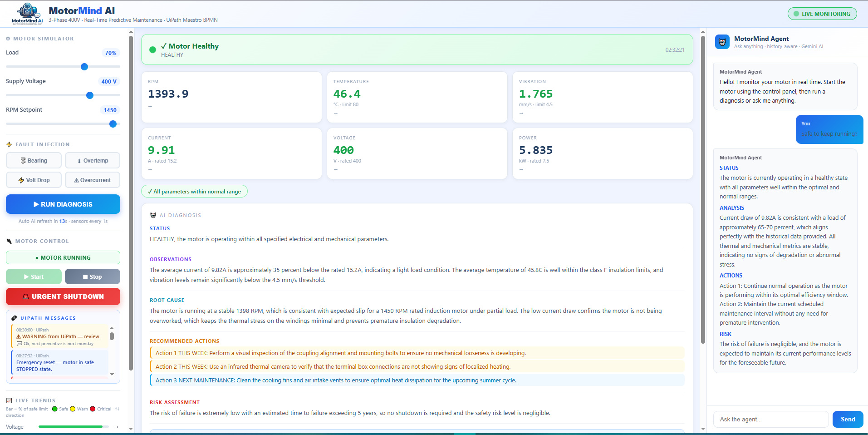The height and width of the screenshot is (435, 868).
Task: Click the Motor Simulator gear icon
Action: tap(8, 39)
